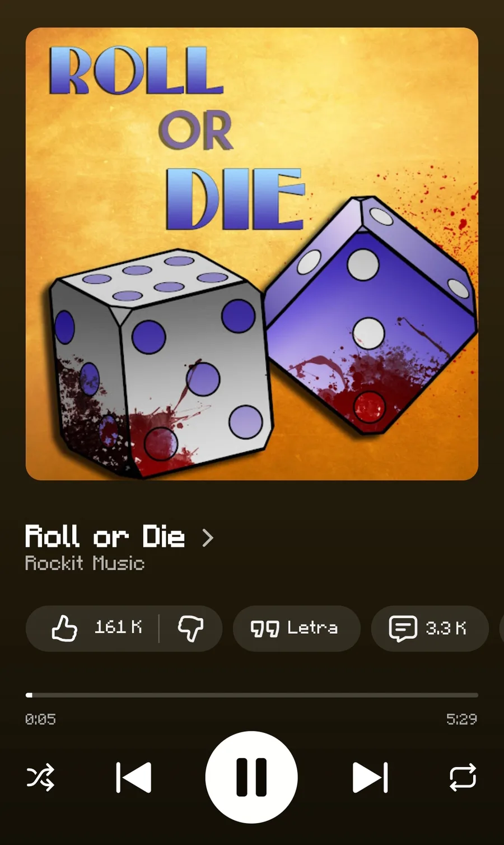Go back to the previous track
This screenshot has height=845, width=504.
133,777
